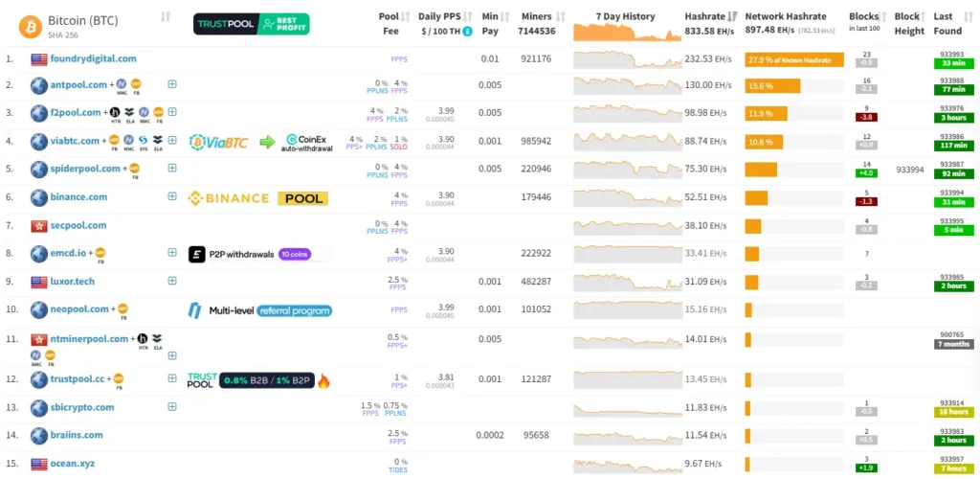Click the info icon next to $/100 TH
Screen dimensions: 980x479
click(468, 33)
